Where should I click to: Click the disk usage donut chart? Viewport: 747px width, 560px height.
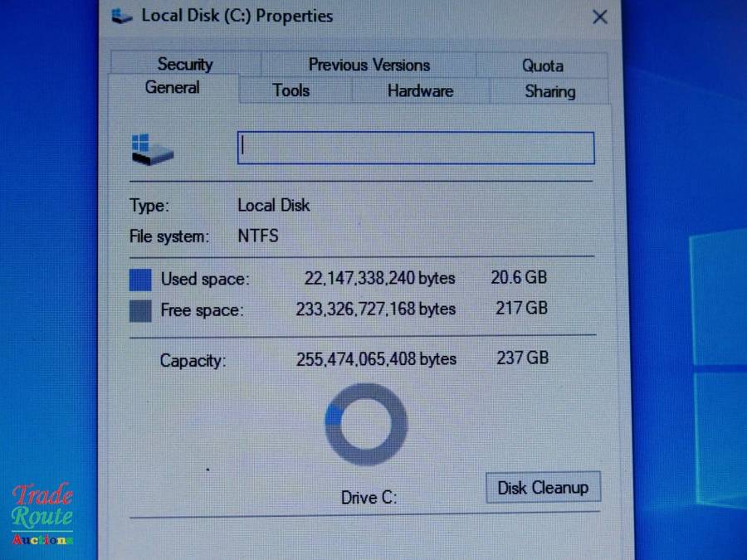coord(366,424)
